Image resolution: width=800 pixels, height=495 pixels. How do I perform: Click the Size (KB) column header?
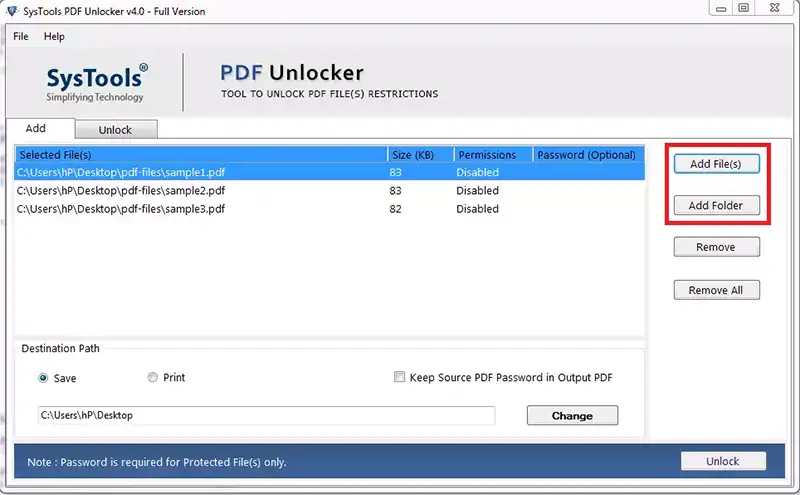pyautogui.click(x=420, y=155)
